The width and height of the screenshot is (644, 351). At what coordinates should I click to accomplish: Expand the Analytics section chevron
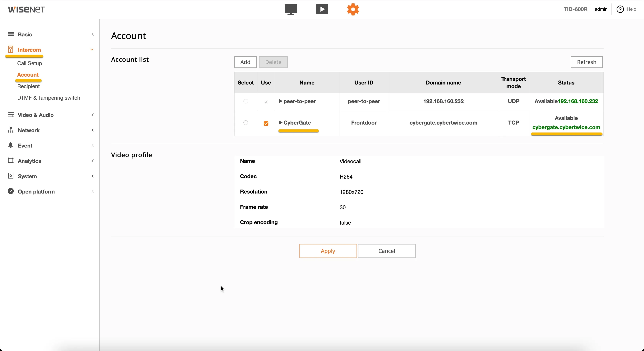coord(93,161)
